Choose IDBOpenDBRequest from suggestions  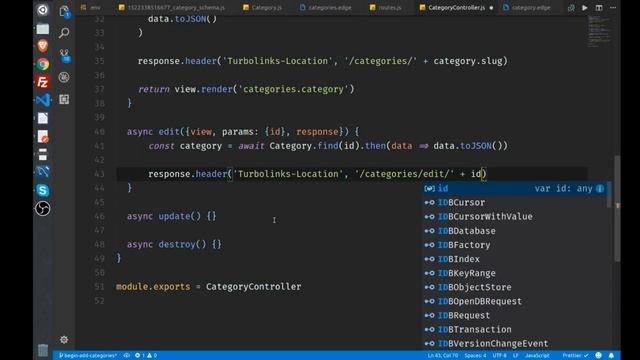(514, 301)
